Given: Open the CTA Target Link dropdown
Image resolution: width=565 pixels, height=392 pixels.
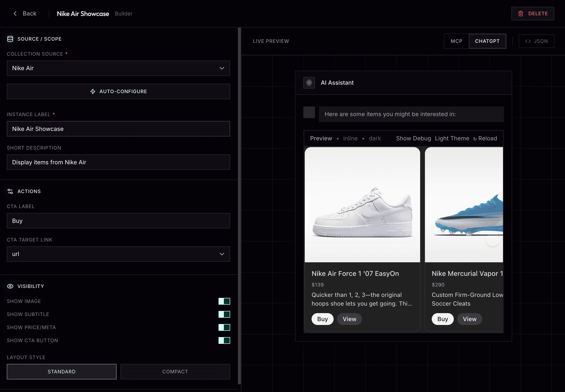Looking at the screenshot, I should 118,254.
